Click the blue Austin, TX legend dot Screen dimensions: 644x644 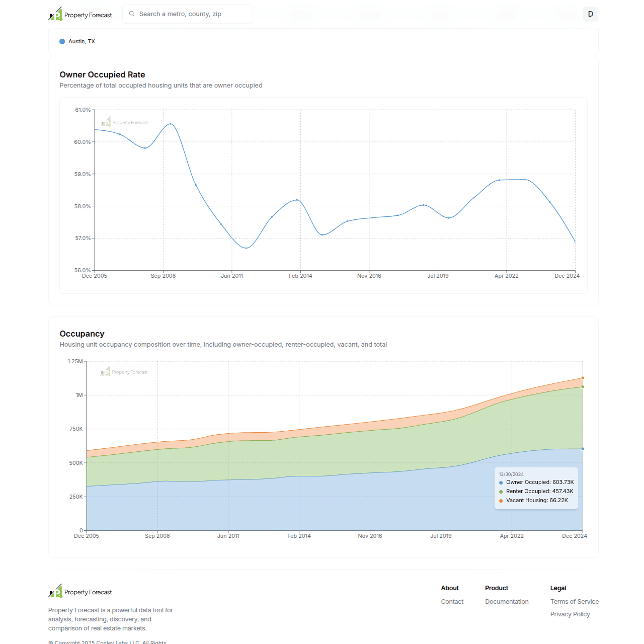(62, 42)
